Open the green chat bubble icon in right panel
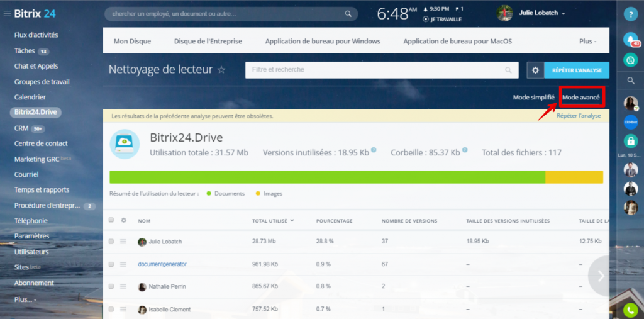This screenshot has width=644, height=319. point(630,60)
